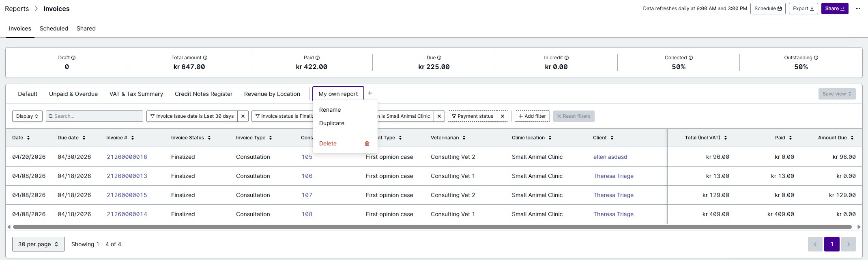Open the Invoice status filter
Viewport: 868px width, 260px height.
point(282,116)
